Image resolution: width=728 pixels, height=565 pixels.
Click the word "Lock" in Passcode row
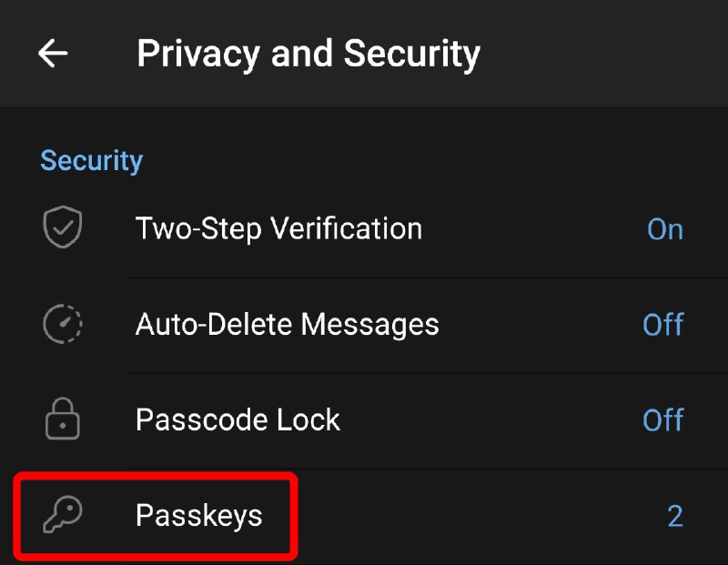click(312, 420)
